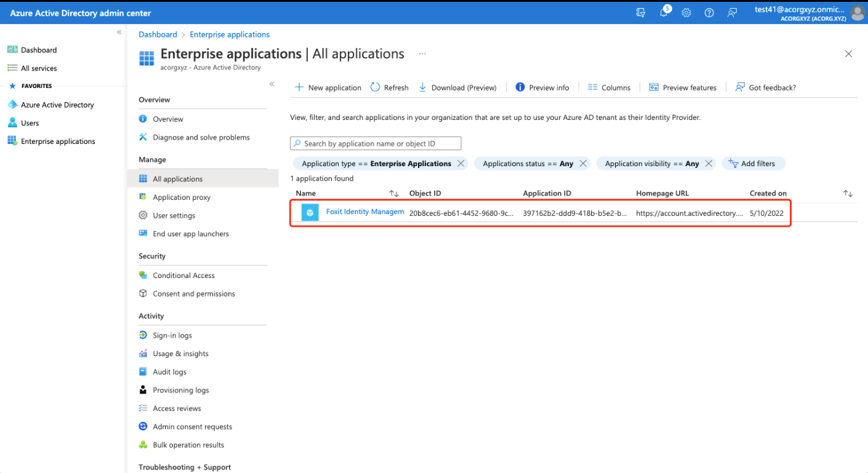Open the more options ellipsis beside the title
This screenshot has width=868, height=473.
[422, 54]
